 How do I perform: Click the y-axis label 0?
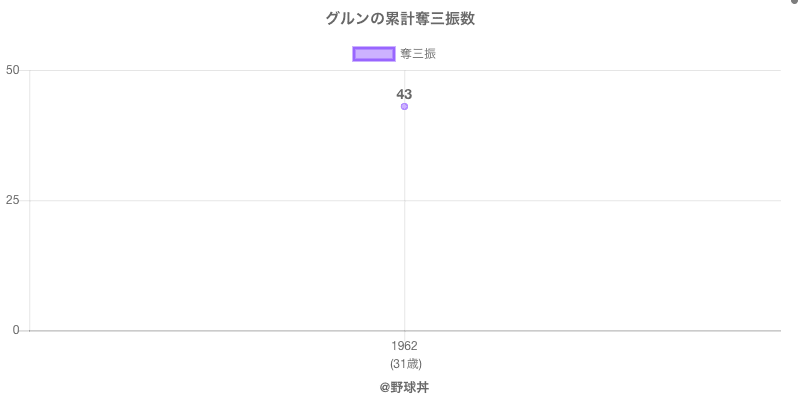16,330
